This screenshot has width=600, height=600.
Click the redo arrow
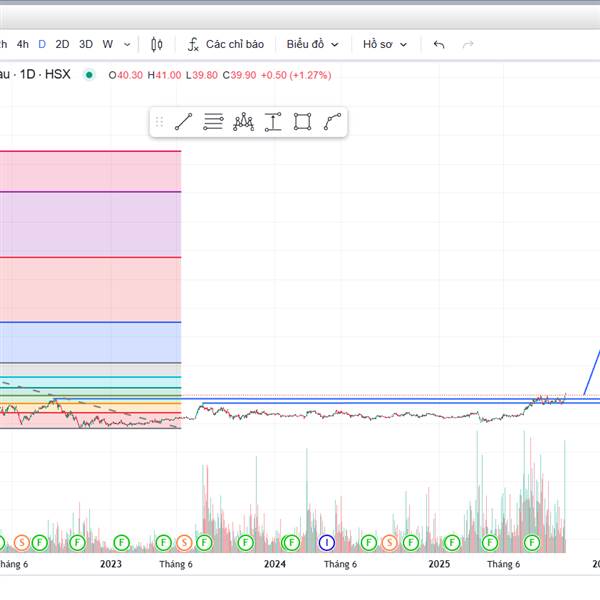[x=468, y=44]
